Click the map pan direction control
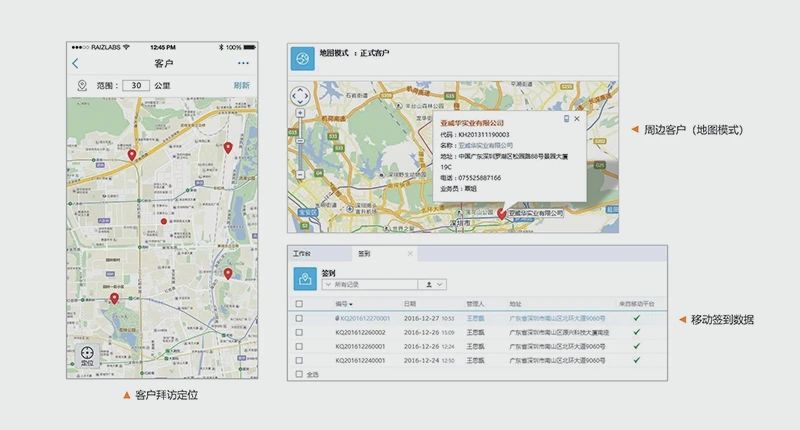The image size is (800, 430). (300, 96)
